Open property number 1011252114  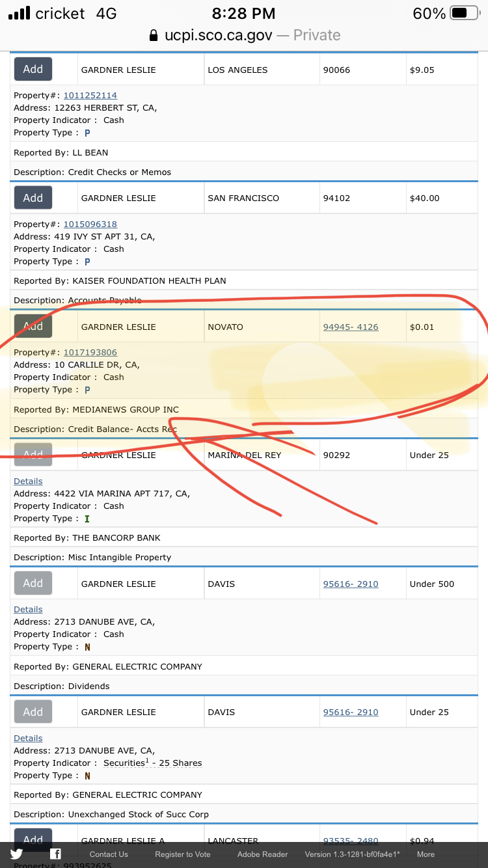(90, 96)
